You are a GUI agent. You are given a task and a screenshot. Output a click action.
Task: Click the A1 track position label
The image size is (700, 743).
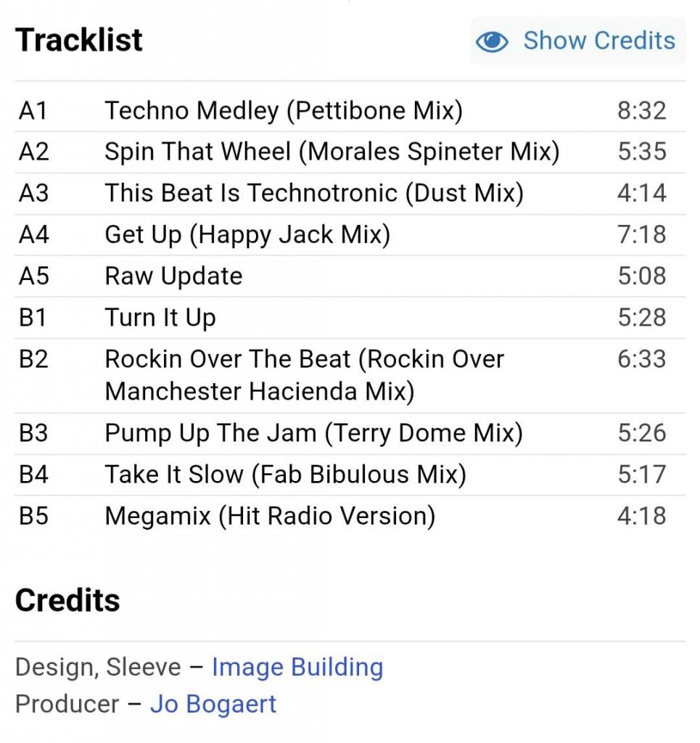33,111
